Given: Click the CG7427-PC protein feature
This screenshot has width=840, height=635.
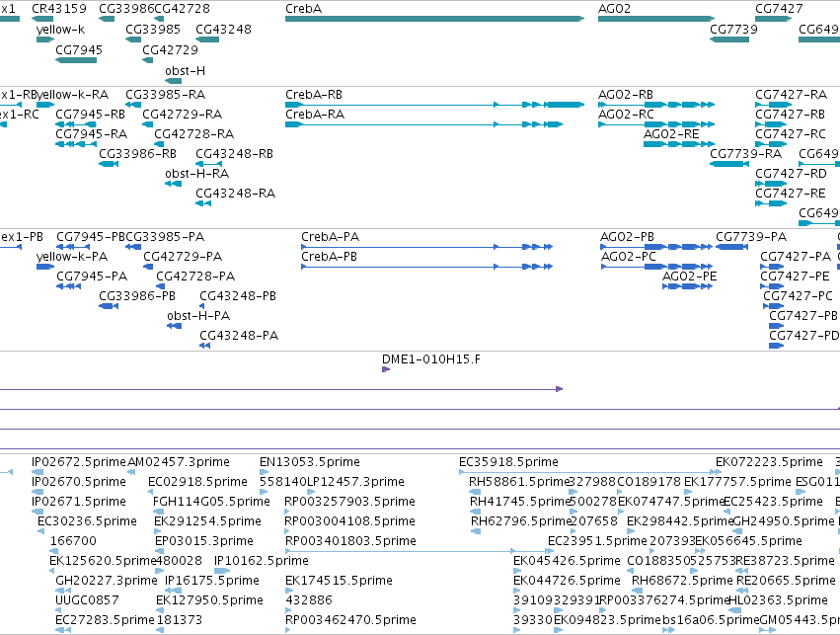Looking at the screenshot, I should [774, 306].
